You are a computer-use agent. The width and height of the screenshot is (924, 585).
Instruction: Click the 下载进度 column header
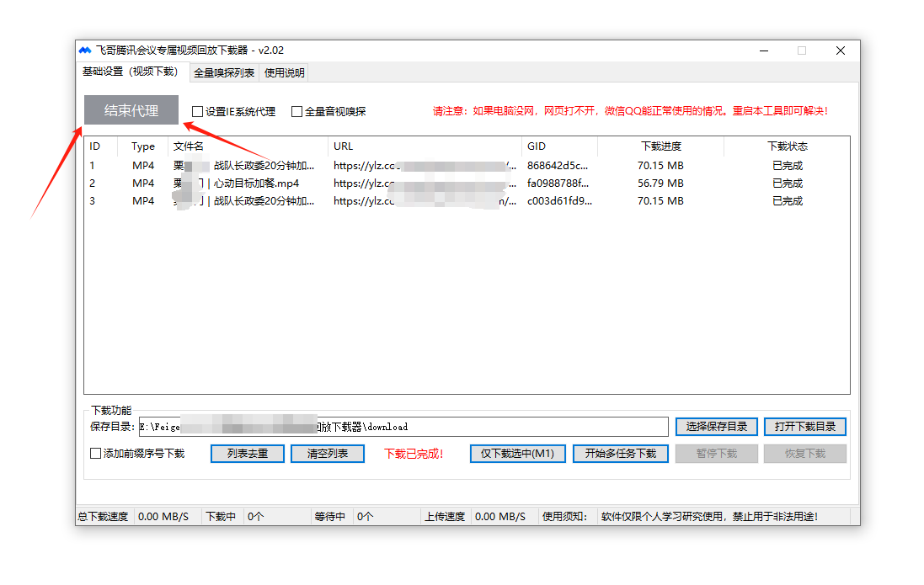660,146
